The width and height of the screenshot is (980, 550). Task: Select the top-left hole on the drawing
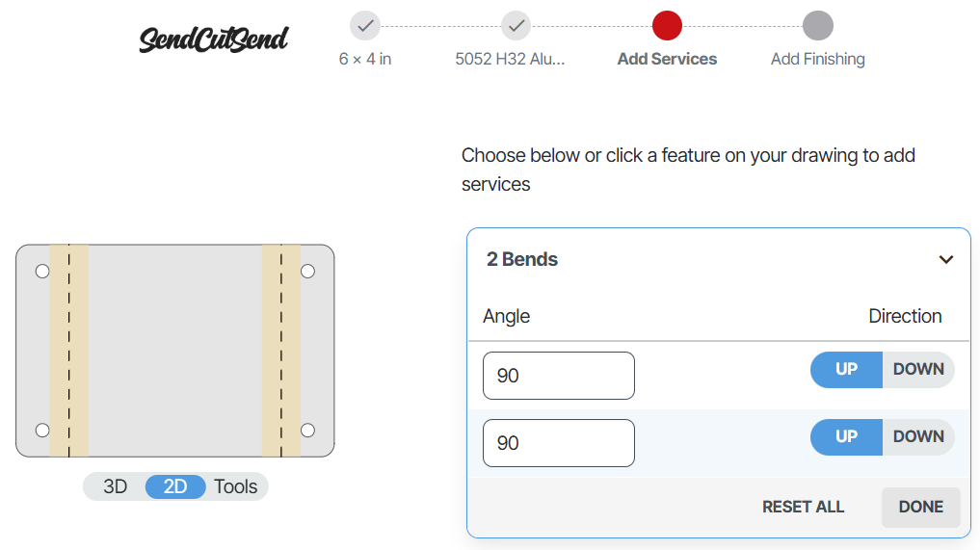(x=42, y=272)
